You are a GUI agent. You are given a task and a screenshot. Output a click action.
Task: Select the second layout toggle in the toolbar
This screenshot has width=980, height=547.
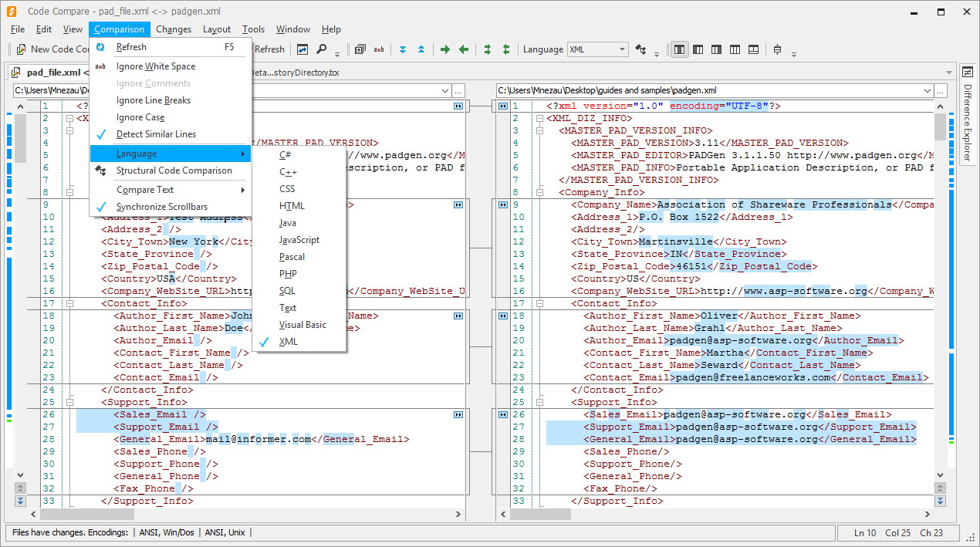point(698,49)
